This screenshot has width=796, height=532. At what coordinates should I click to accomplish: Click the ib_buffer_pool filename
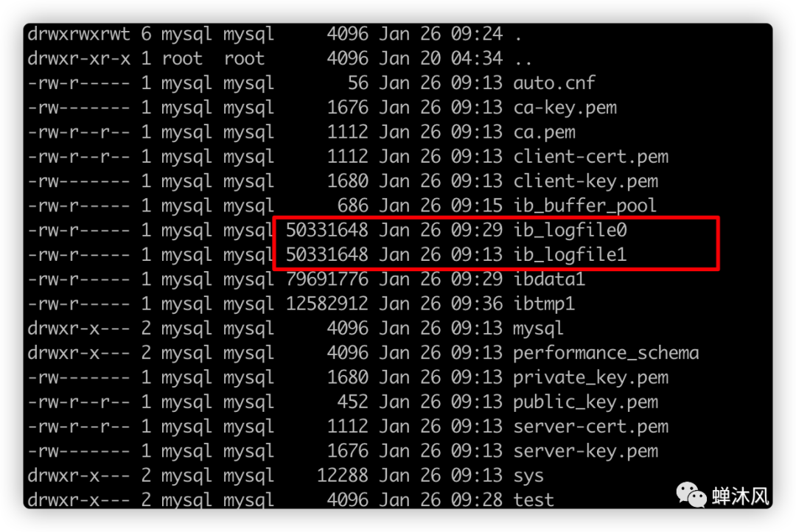(x=584, y=206)
